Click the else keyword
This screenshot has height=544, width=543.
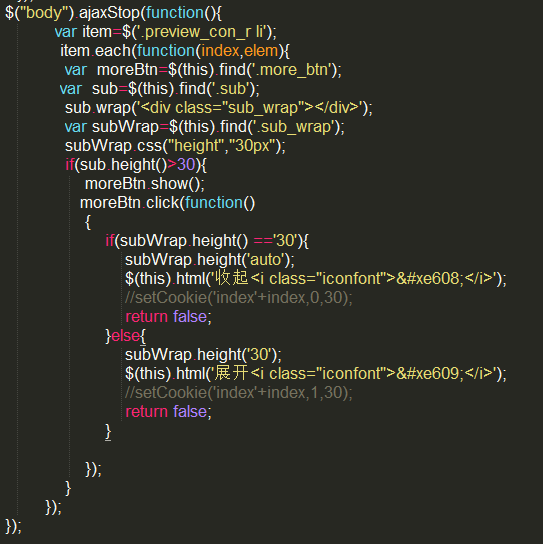click(125, 336)
